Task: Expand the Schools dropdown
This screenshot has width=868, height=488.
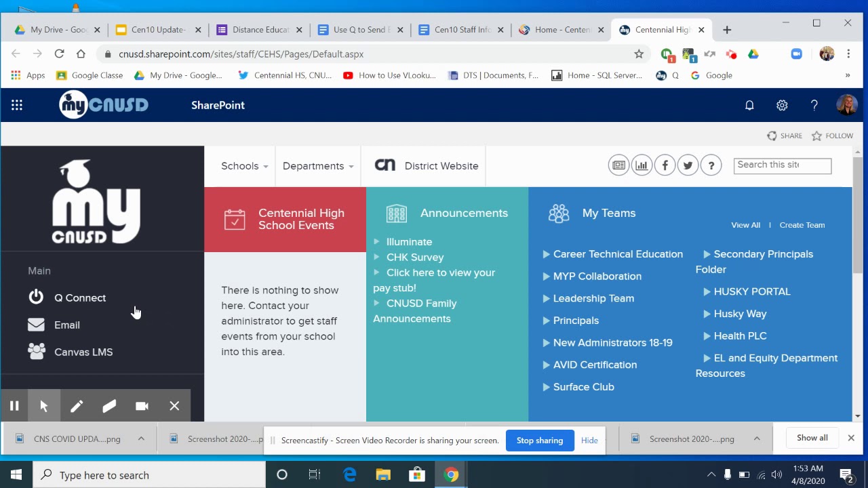Action: pyautogui.click(x=245, y=166)
